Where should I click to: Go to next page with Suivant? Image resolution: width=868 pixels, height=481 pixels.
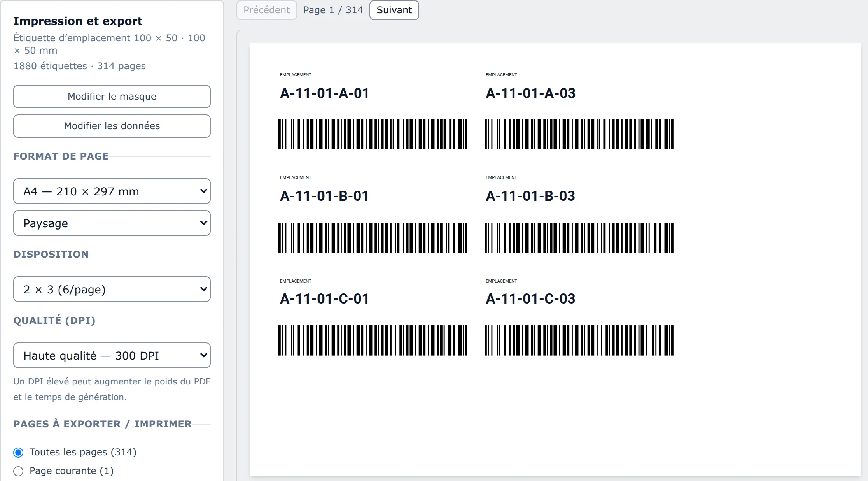tap(394, 10)
